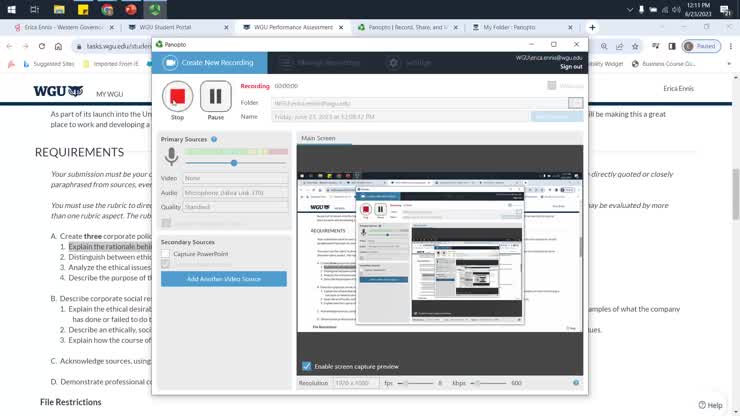Toggle Enable screen capture preview checkbox
This screenshot has width=740, height=416.
click(x=306, y=366)
